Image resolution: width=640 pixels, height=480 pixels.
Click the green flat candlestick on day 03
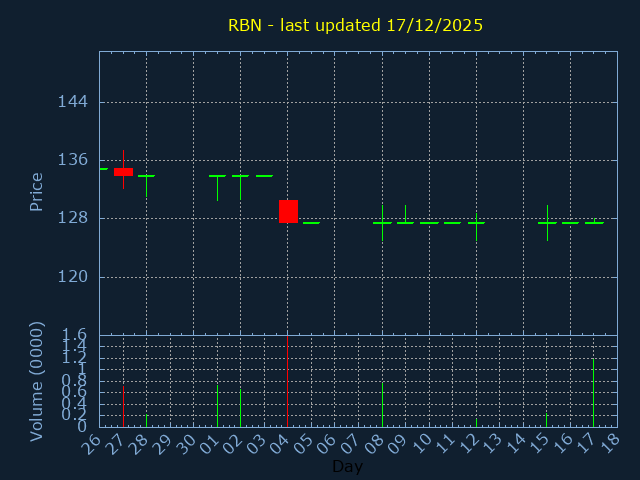tap(264, 176)
